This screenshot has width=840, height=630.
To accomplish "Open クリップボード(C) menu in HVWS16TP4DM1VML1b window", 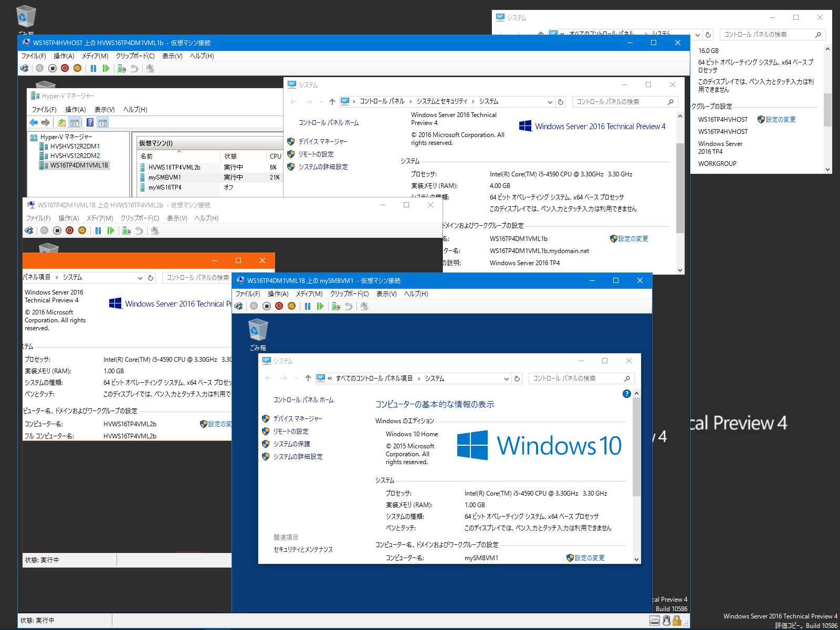I will 135,56.
